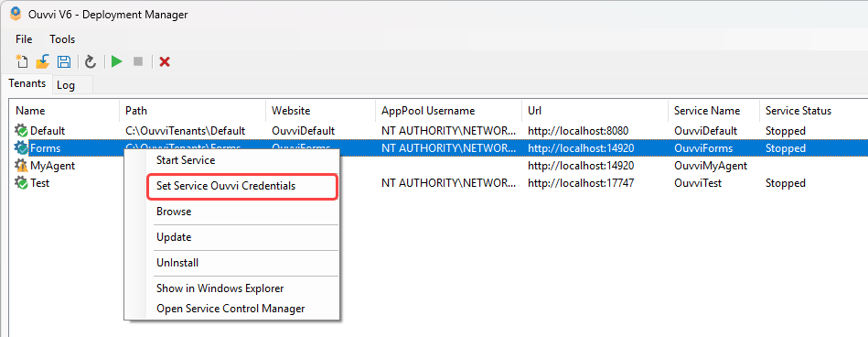The width and height of the screenshot is (868, 337).
Task: Click the http://localhost:17747 url cell
Action: [x=581, y=182]
